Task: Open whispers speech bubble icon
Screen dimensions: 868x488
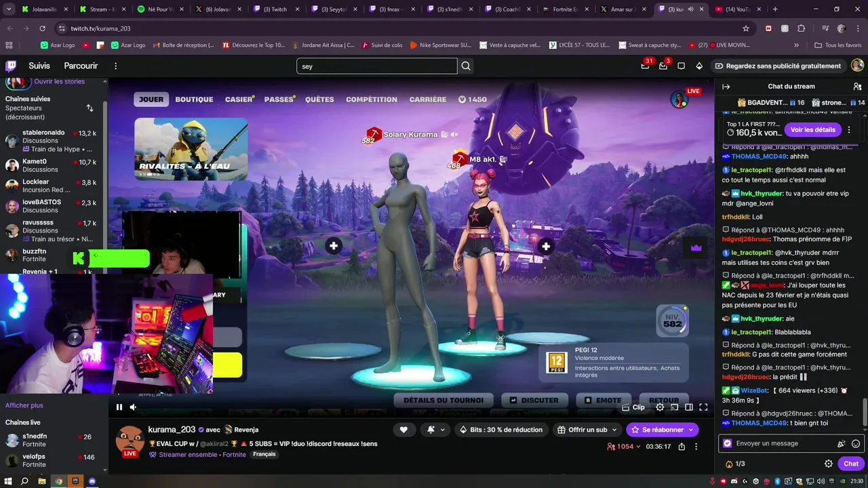Action: tap(681, 66)
